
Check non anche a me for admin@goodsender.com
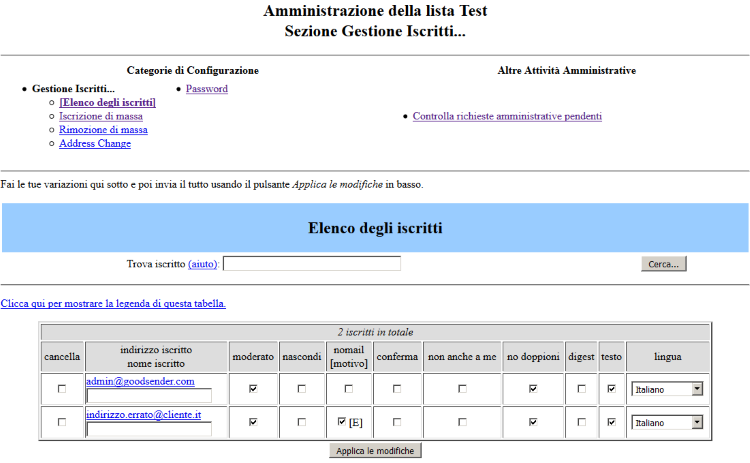[462, 389]
